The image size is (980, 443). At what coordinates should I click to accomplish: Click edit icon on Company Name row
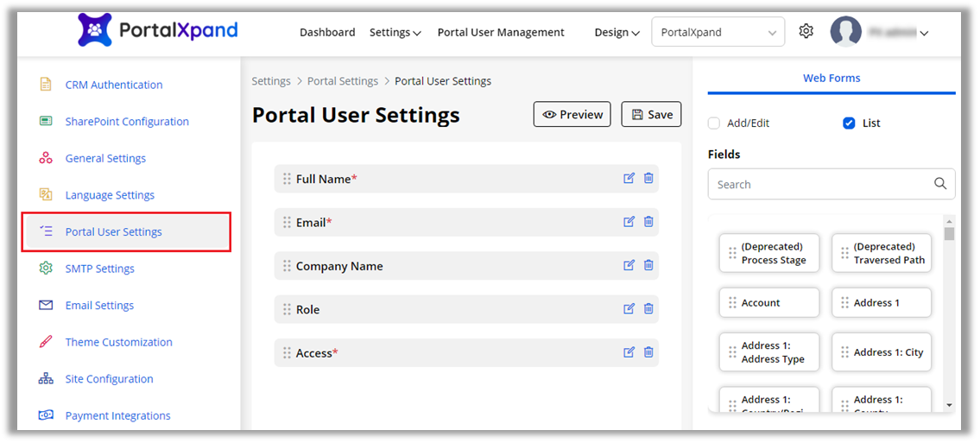[x=629, y=266]
